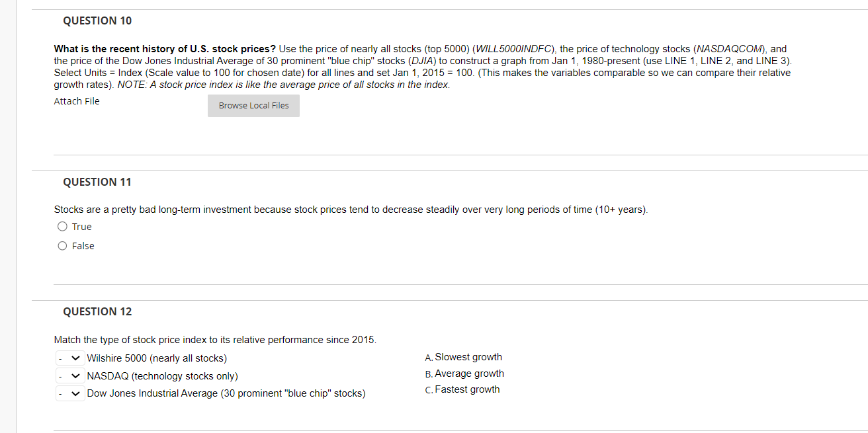Click the 'C. Fastest growth' answer option

pos(462,389)
